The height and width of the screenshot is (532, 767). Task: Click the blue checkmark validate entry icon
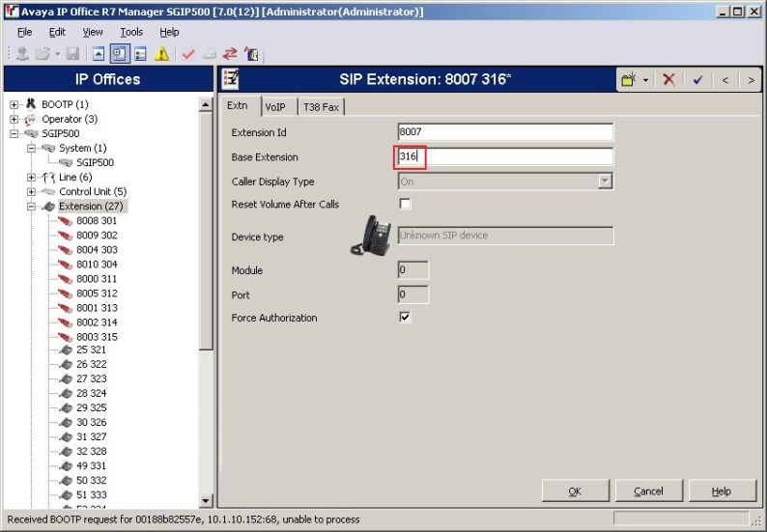click(696, 79)
